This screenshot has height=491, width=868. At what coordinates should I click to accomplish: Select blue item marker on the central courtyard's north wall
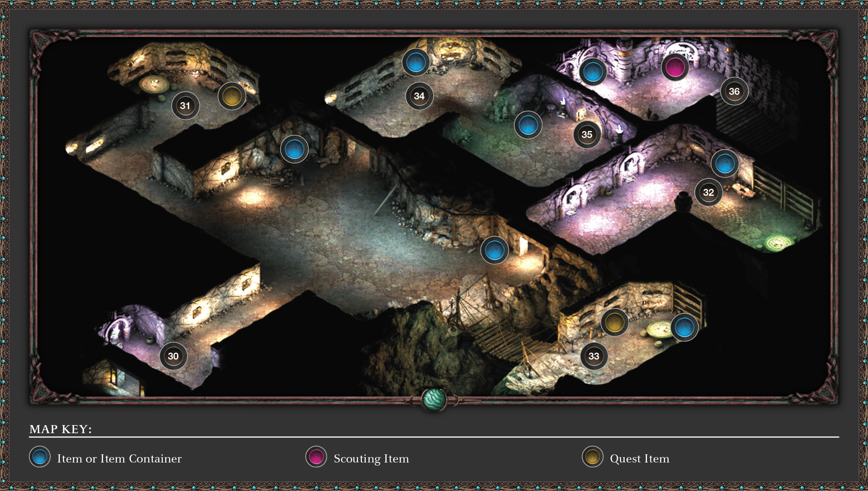coord(294,149)
